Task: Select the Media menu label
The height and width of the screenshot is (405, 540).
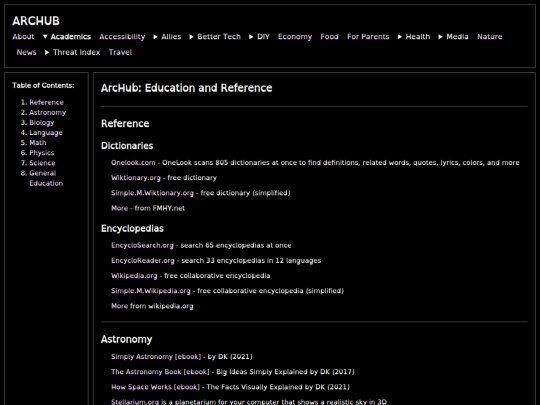Action: pyautogui.click(x=457, y=37)
